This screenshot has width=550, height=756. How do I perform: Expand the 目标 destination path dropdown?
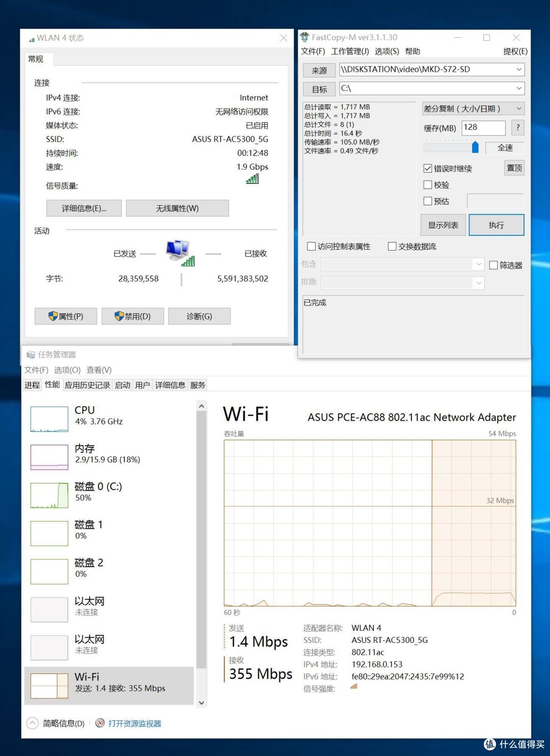(519, 88)
